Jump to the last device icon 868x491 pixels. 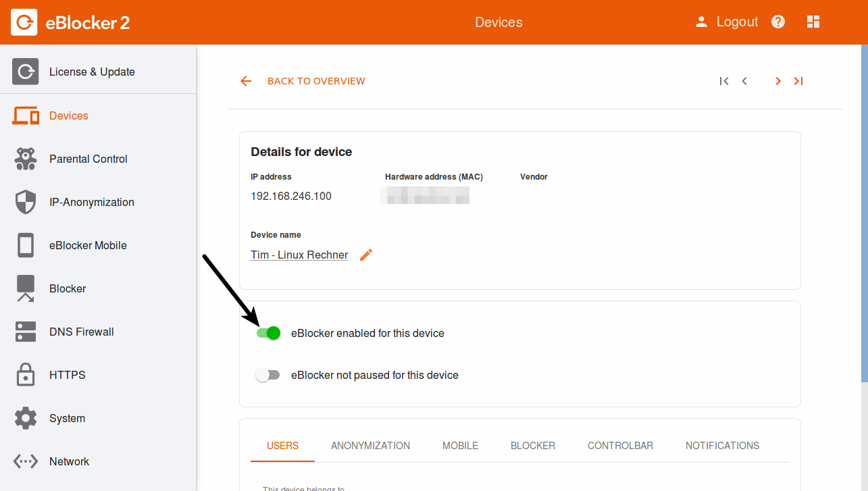pyautogui.click(x=798, y=81)
